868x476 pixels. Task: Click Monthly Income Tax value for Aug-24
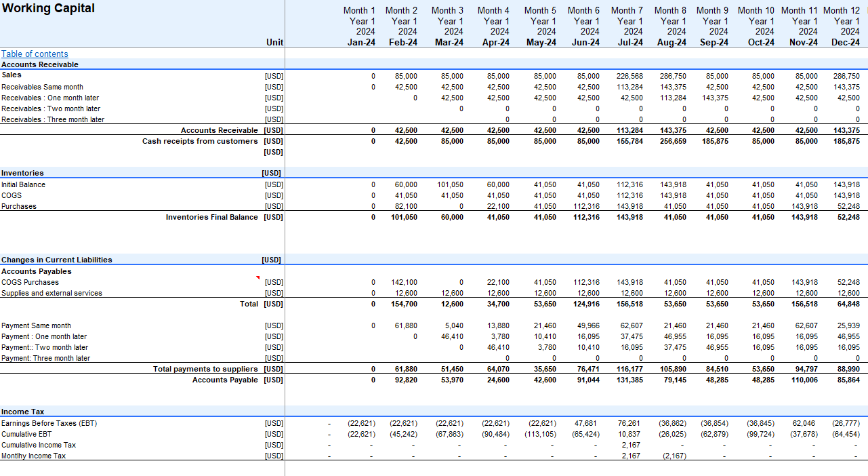pyautogui.click(x=673, y=456)
